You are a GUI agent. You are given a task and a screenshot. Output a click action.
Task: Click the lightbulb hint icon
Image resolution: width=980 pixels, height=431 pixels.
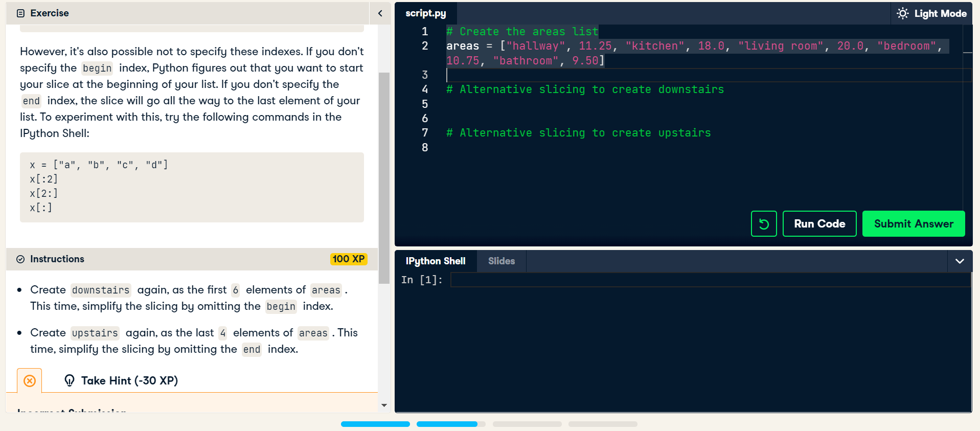click(70, 380)
